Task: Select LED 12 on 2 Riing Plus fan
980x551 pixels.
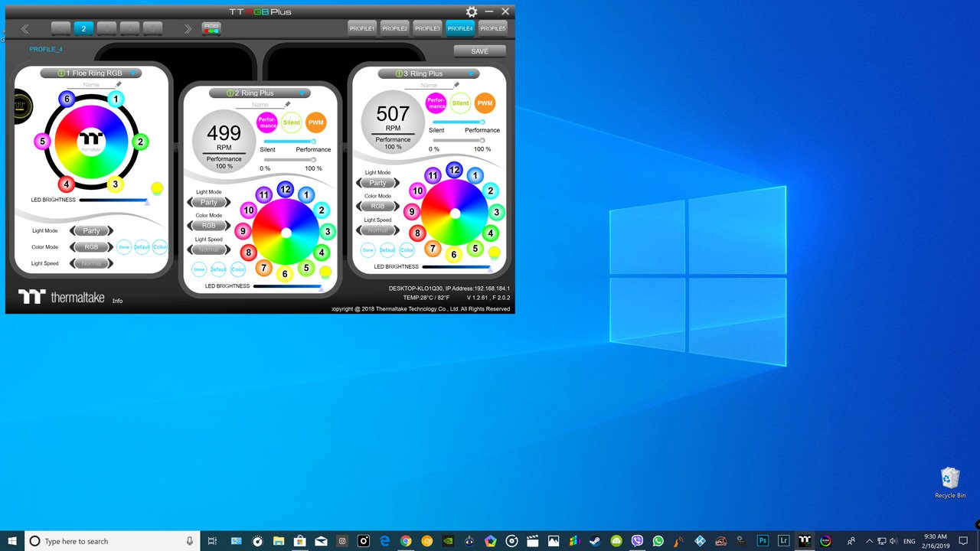Action: point(286,189)
